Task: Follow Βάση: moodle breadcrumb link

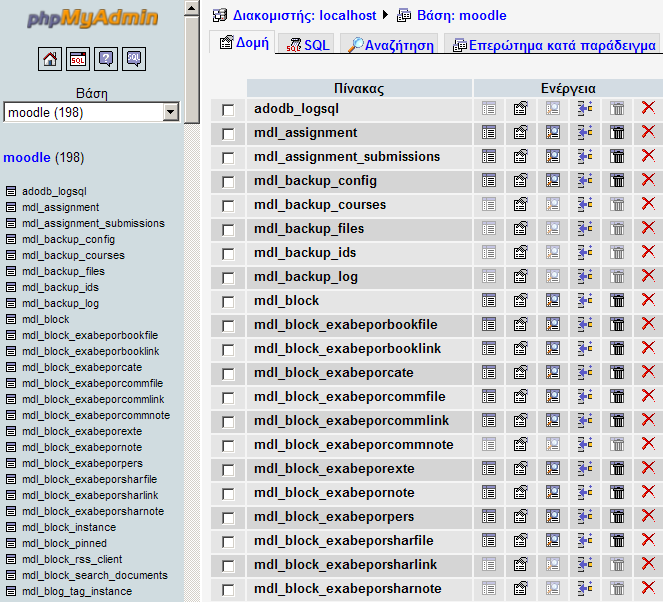Action: [462, 15]
